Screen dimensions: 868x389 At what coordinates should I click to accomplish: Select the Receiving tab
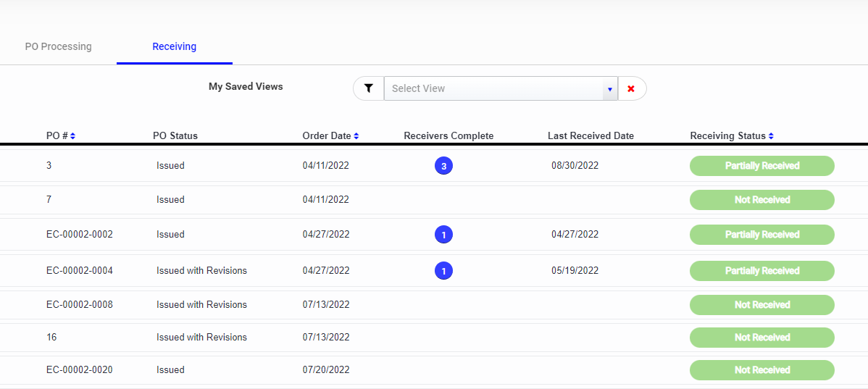175,46
